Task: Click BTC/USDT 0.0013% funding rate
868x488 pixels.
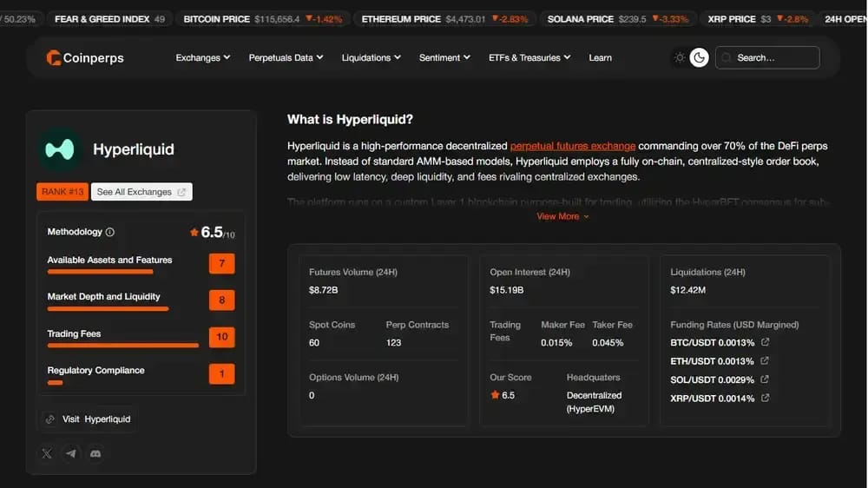Action: click(712, 343)
